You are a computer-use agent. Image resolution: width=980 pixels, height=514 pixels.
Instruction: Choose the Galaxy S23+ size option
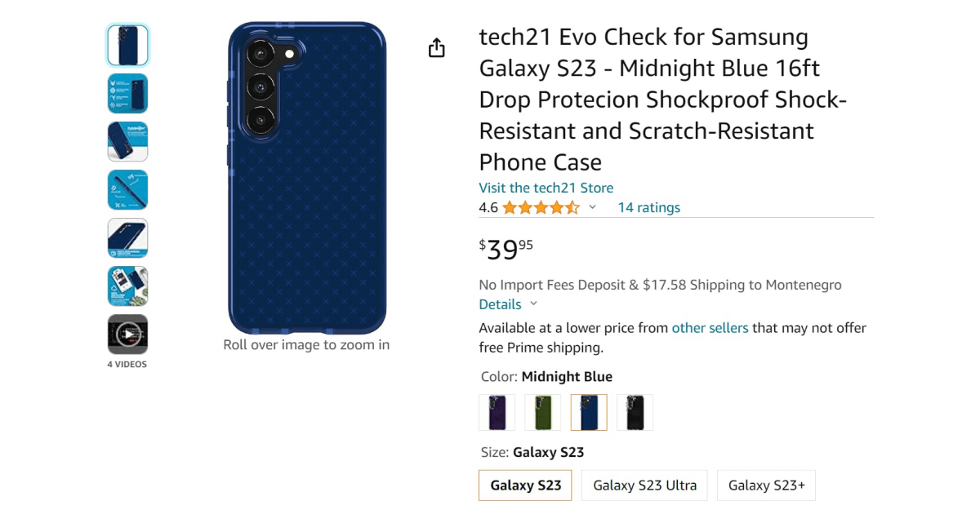tap(766, 485)
